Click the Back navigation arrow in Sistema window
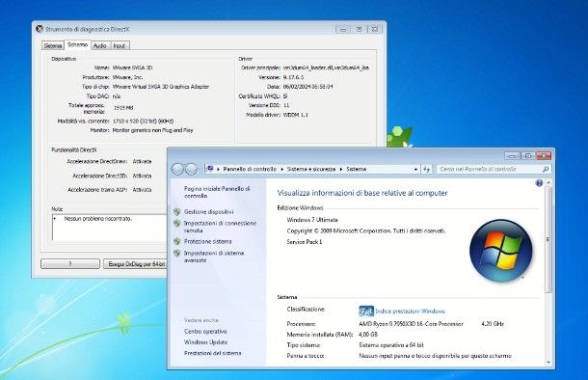Image resolution: width=588 pixels, height=380 pixels. point(177,170)
